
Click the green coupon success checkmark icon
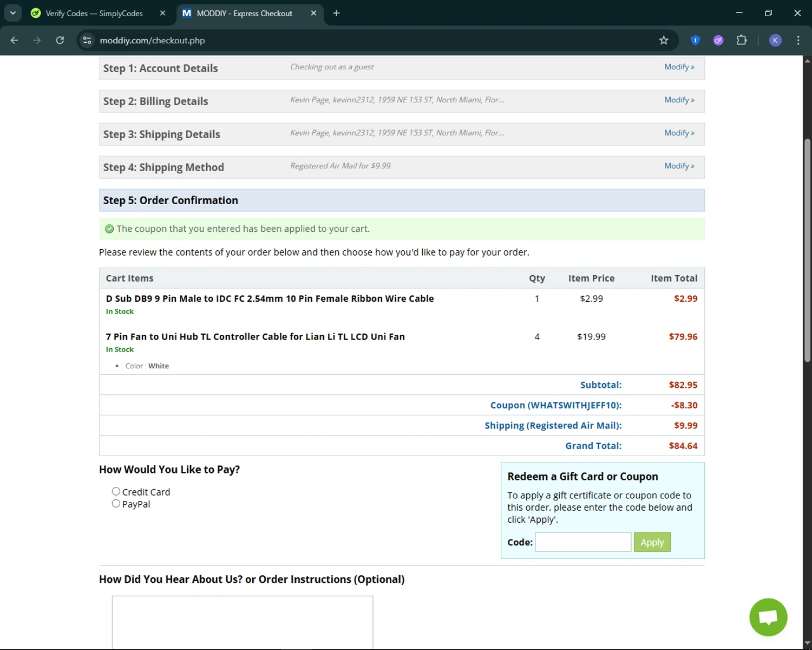[109, 229]
